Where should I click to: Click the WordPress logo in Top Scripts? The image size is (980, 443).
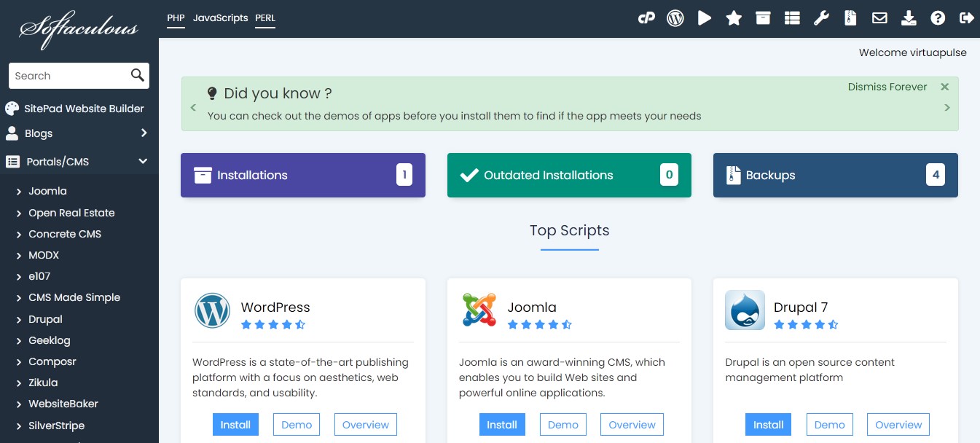pyautogui.click(x=212, y=310)
